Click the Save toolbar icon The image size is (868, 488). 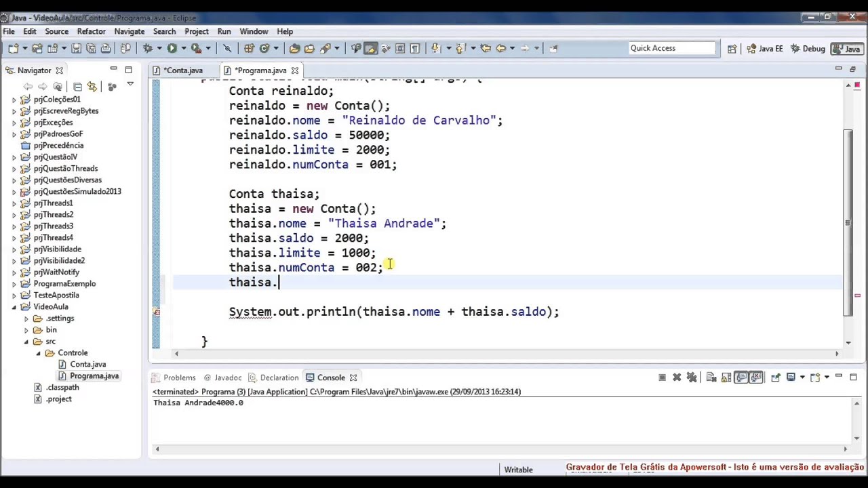click(76, 48)
